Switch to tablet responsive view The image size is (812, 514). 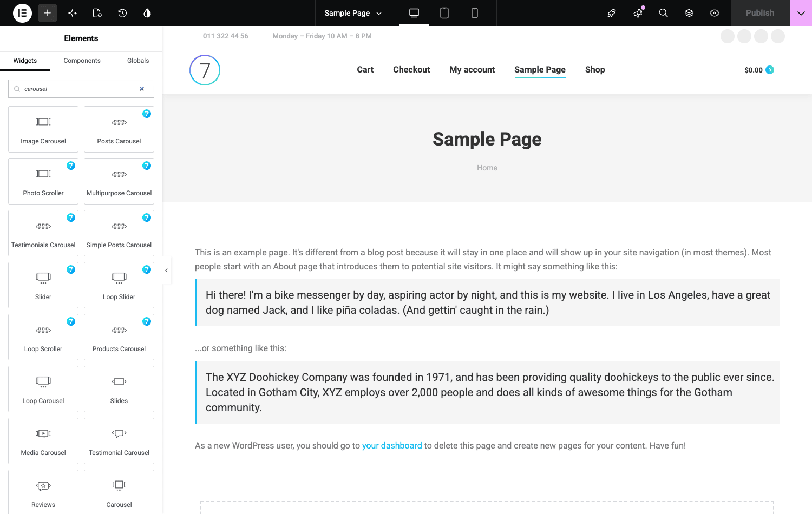444,13
